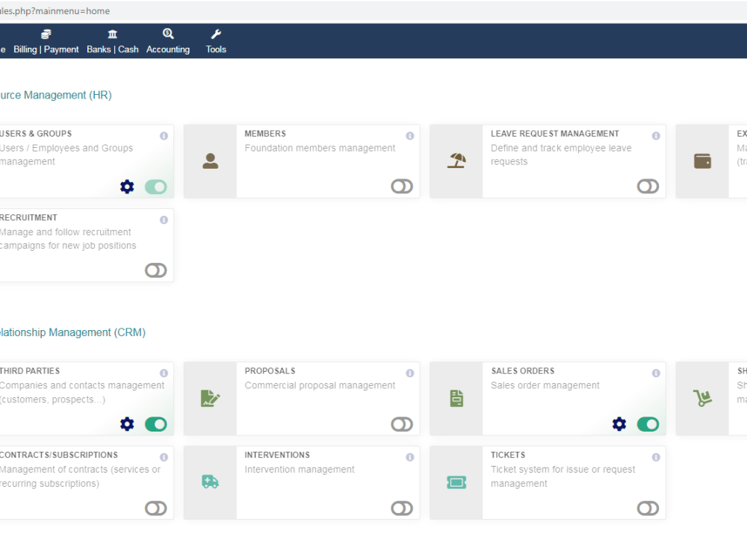Open Users & Groups module settings gear

click(x=126, y=187)
